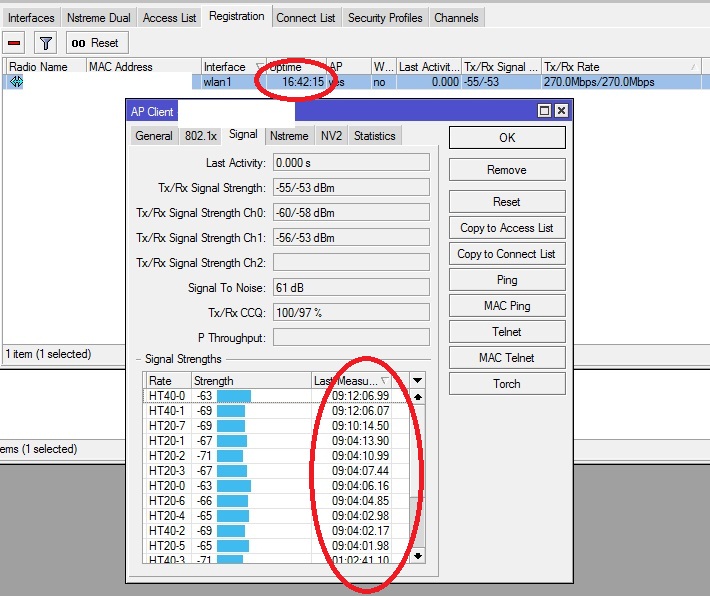Open the Channels tab
This screenshot has width=710, height=596.
pos(456,18)
